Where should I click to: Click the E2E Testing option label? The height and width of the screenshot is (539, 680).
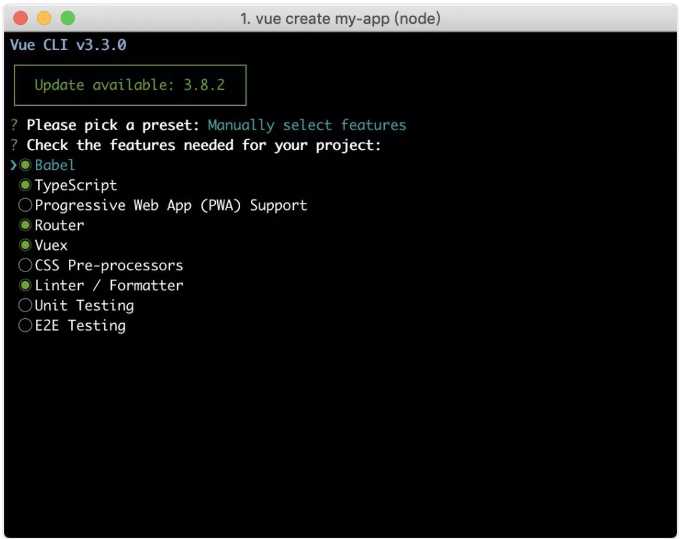click(80, 325)
